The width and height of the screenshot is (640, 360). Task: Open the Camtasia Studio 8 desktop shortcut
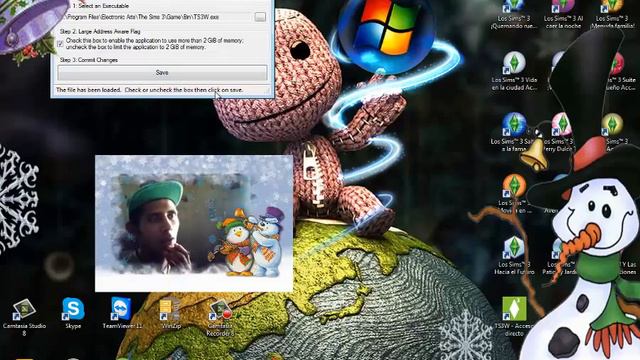coord(24,318)
